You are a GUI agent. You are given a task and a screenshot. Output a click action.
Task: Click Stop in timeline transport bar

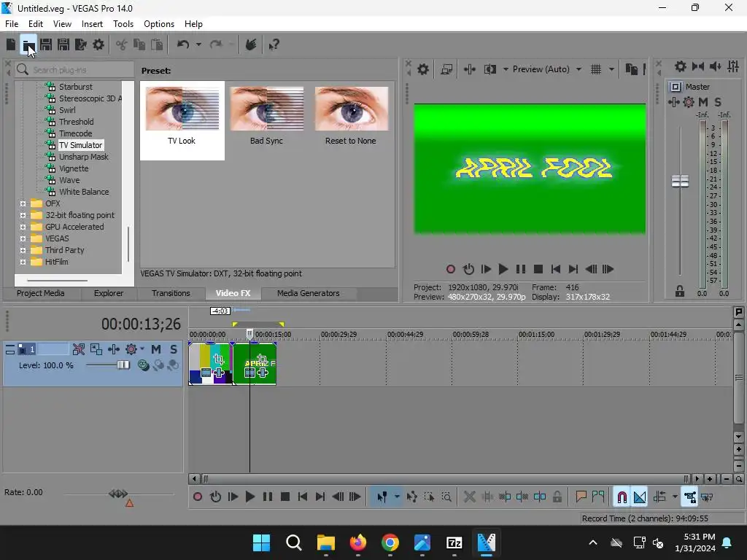(x=285, y=497)
